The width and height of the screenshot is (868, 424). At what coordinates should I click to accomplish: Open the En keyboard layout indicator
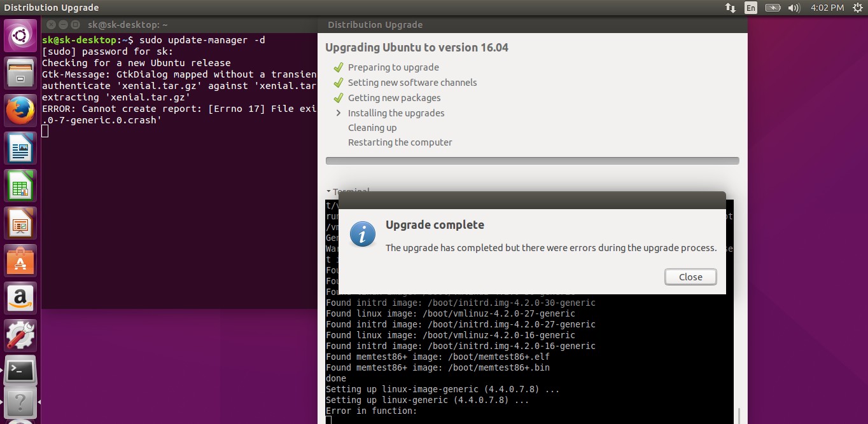(x=751, y=8)
